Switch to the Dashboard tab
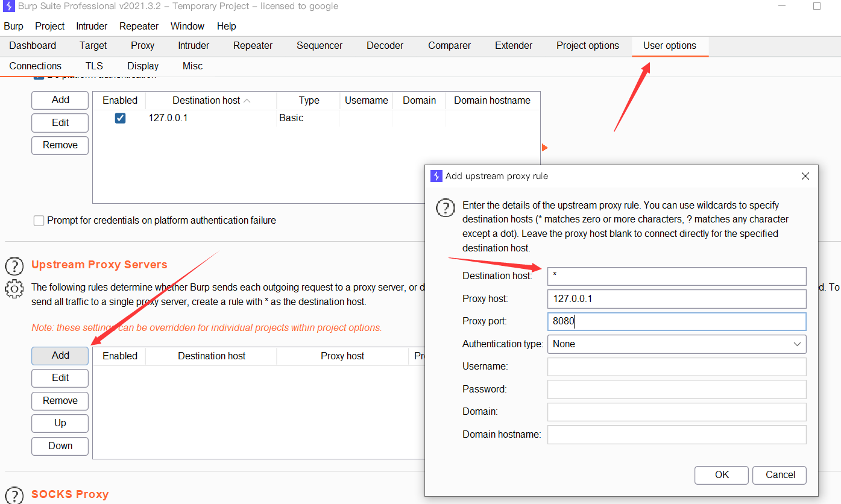841x504 pixels. pos(33,46)
